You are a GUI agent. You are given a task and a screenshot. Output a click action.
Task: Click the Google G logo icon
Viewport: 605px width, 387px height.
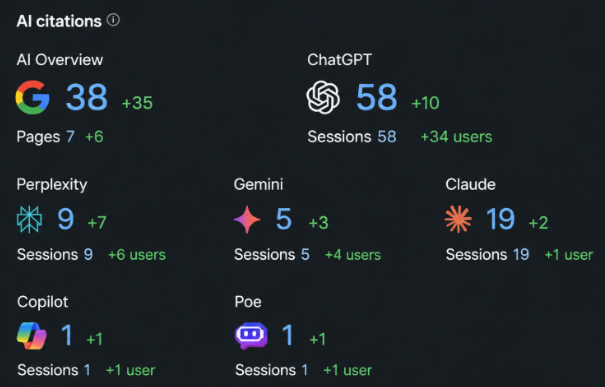point(32,97)
